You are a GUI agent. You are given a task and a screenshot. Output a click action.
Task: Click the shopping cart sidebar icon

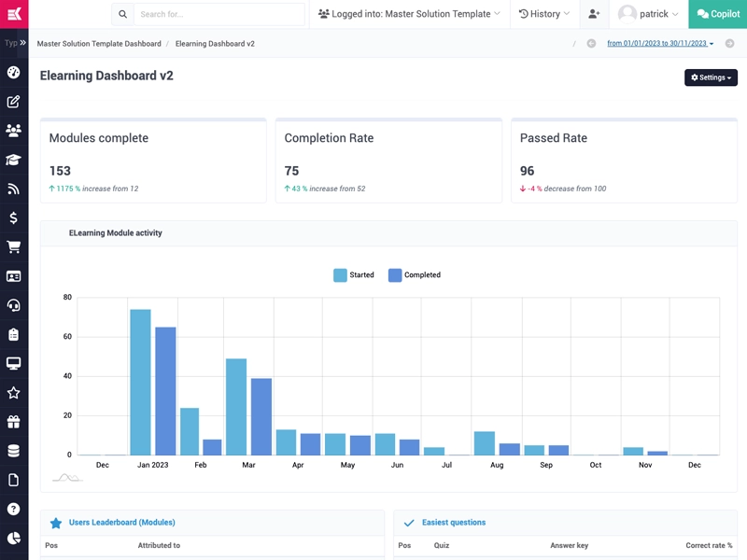click(x=13, y=247)
